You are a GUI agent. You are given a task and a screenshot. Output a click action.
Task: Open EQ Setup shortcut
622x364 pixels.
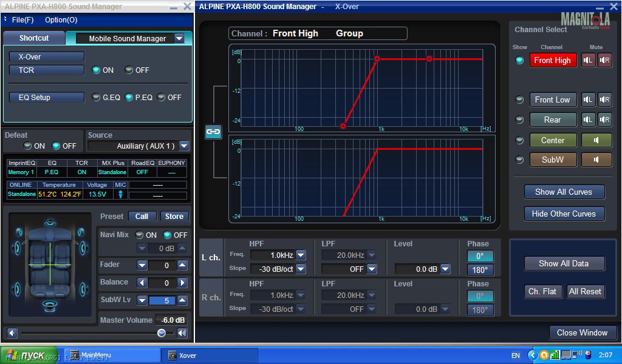point(46,98)
